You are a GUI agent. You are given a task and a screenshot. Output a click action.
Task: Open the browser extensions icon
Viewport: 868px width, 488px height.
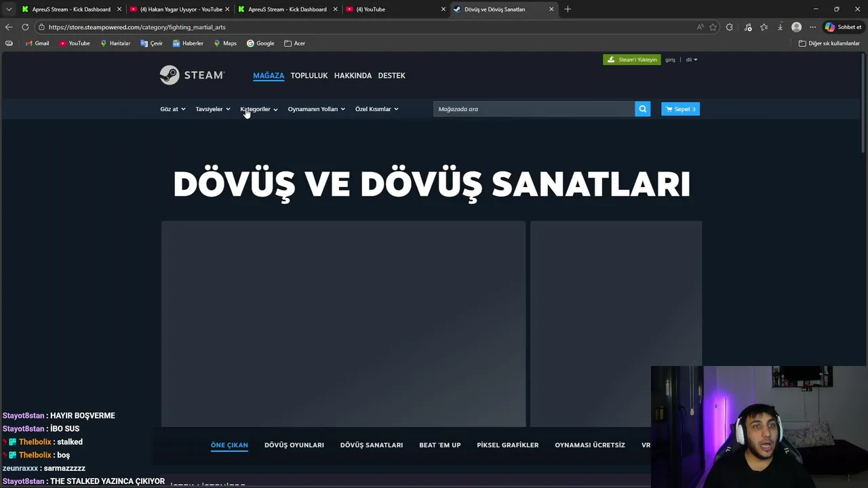coord(729,27)
